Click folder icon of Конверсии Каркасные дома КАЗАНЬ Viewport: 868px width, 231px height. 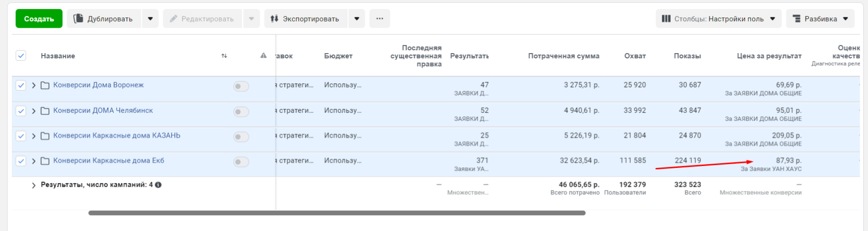[45, 136]
